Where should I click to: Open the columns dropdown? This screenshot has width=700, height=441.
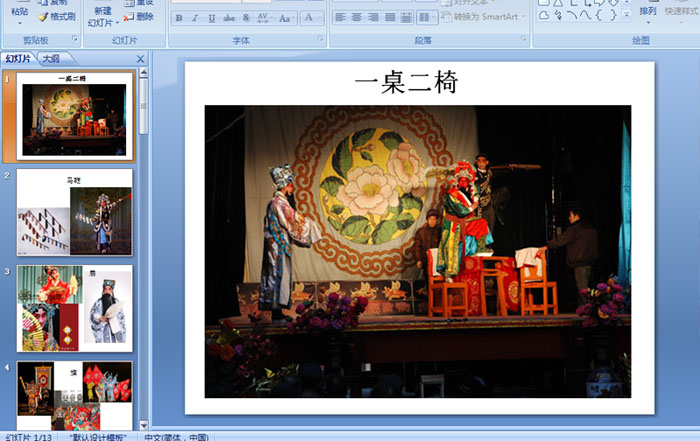pyautogui.click(x=427, y=17)
